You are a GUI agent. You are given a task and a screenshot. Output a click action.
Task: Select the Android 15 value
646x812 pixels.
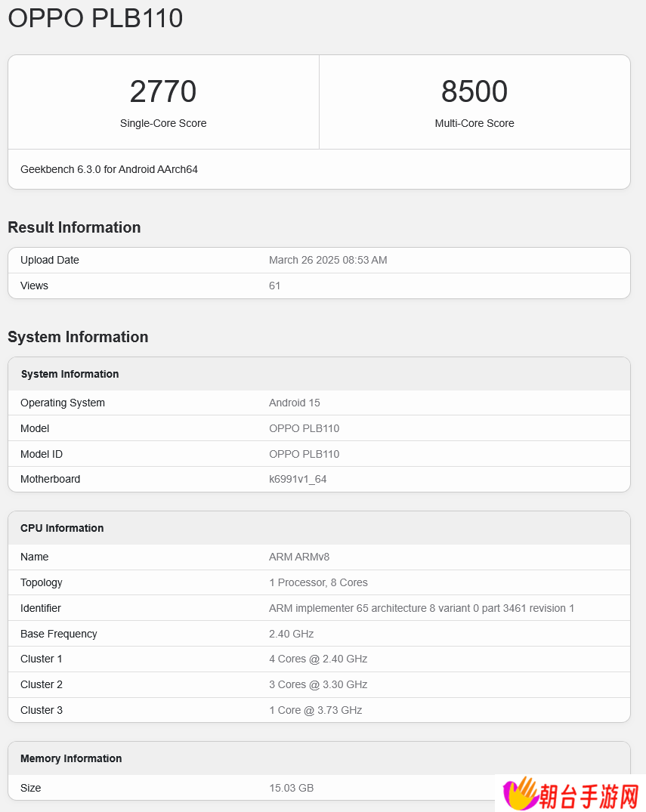[x=294, y=403]
